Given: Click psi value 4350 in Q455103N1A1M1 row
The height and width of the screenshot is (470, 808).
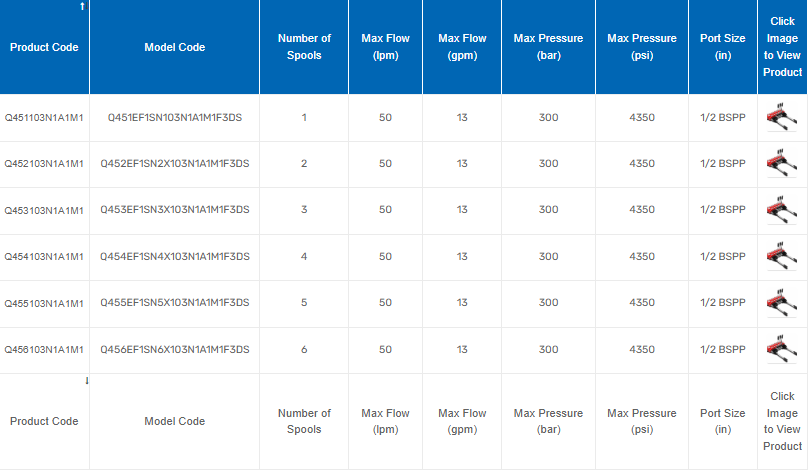Looking at the screenshot, I should point(642,303).
